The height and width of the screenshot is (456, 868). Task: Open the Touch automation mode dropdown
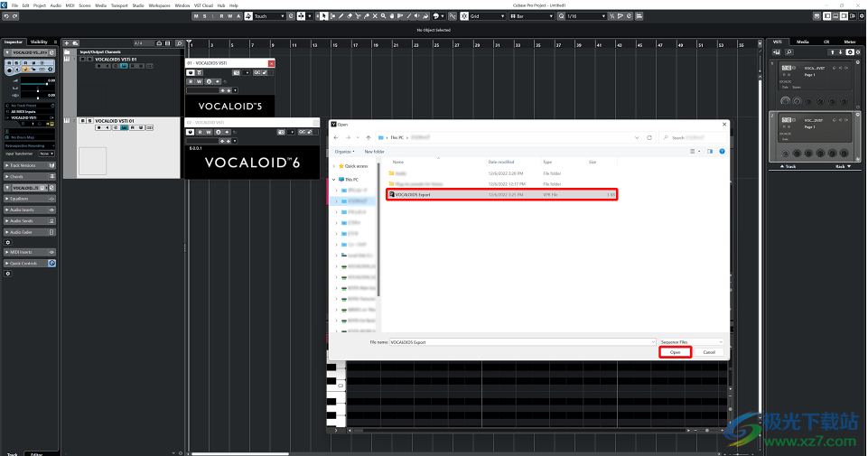[x=269, y=16]
